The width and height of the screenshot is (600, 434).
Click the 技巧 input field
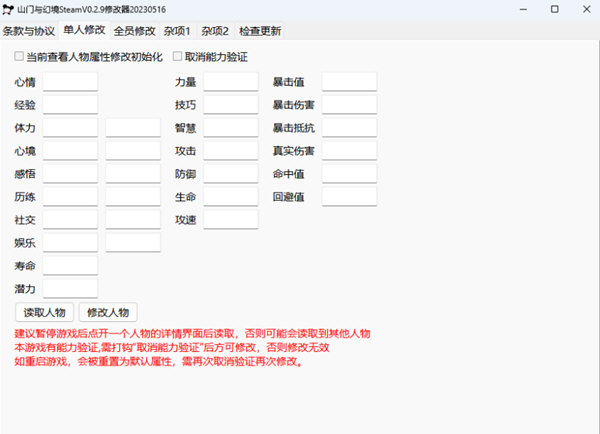(x=231, y=104)
